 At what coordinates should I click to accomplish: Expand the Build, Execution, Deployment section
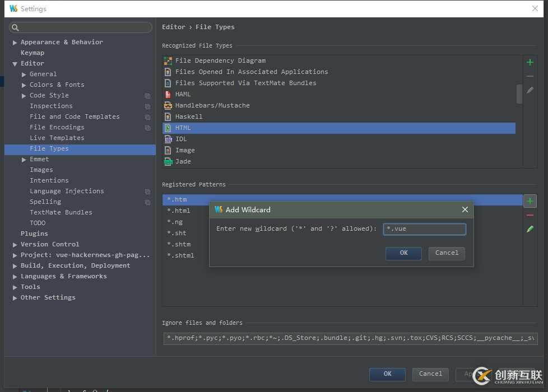click(x=15, y=266)
